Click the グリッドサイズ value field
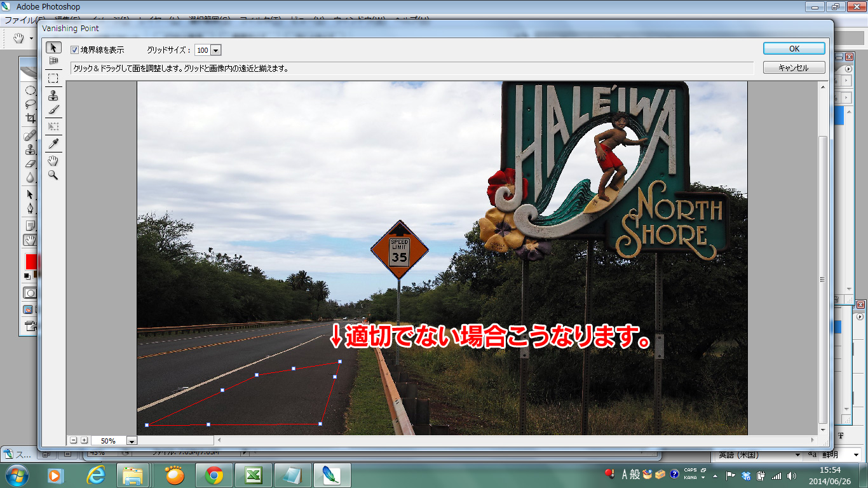Image resolution: width=868 pixels, height=488 pixels. pos(202,50)
